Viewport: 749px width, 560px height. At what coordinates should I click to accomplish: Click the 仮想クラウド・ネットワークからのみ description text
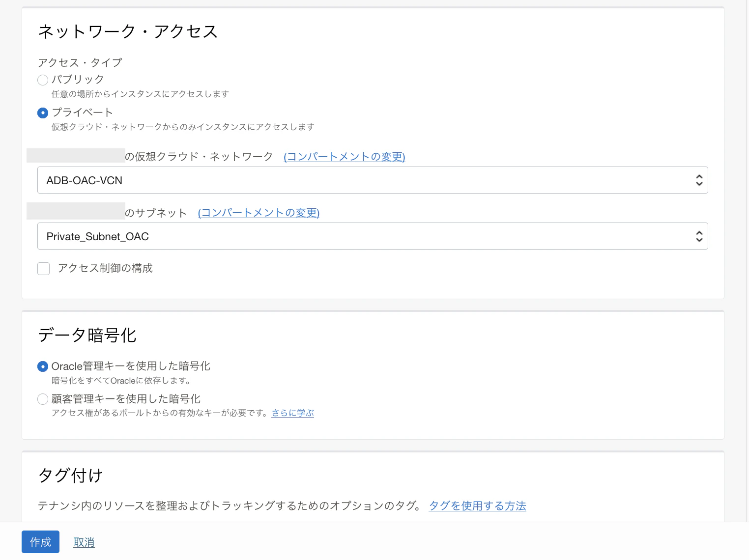183,127
